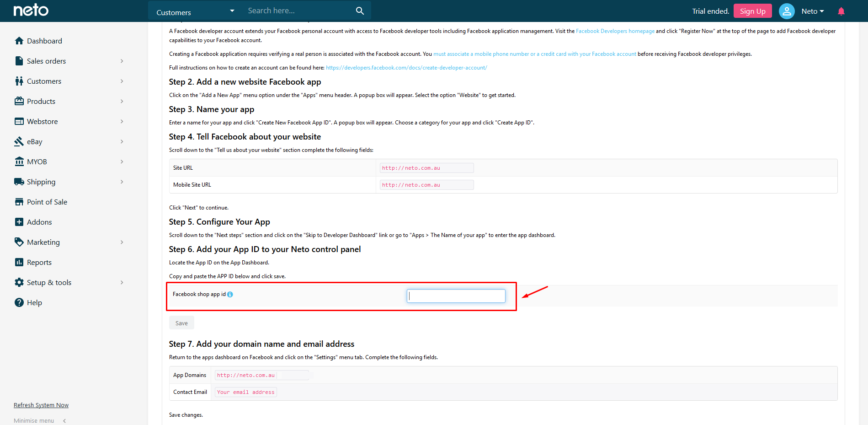This screenshot has width=868, height=425.
Task: Open mobile phone or credit card association link
Action: click(535, 54)
